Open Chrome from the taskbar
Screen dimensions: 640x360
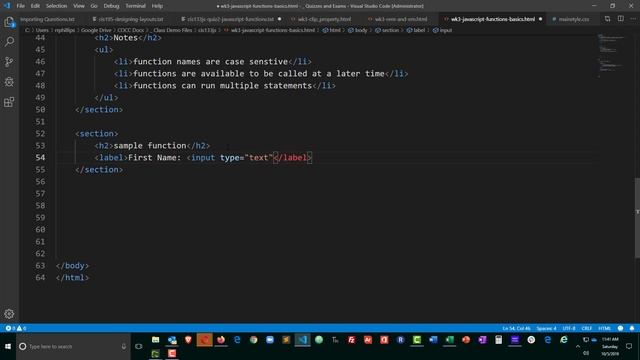tap(253, 340)
